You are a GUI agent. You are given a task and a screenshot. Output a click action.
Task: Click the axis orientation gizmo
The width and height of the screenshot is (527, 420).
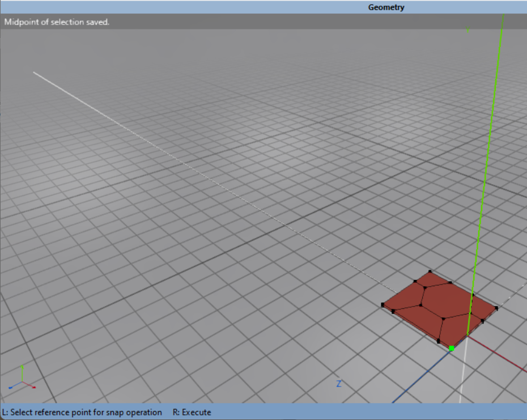point(22,377)
